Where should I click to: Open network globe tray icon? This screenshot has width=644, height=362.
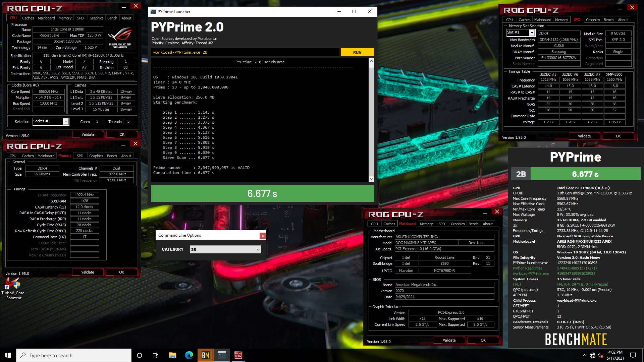tap(593, 355)
